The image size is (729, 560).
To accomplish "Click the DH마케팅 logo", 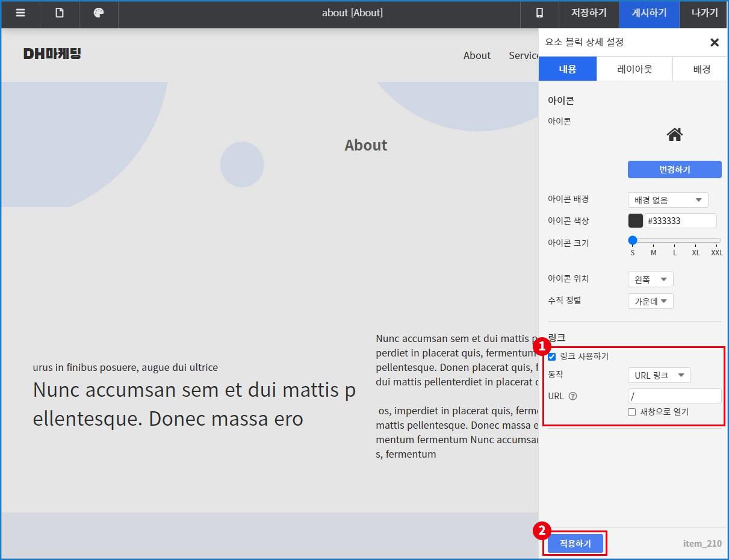I will click(52, 54).
